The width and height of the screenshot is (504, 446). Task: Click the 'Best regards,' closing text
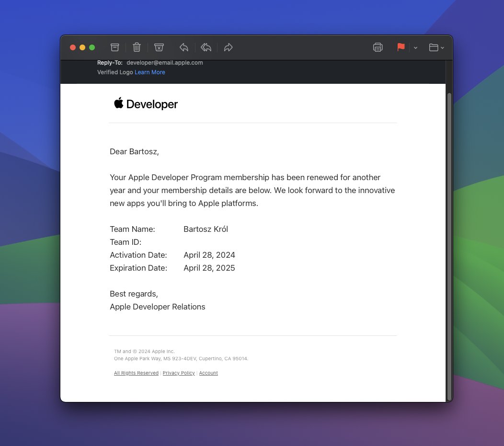[134, 294]
